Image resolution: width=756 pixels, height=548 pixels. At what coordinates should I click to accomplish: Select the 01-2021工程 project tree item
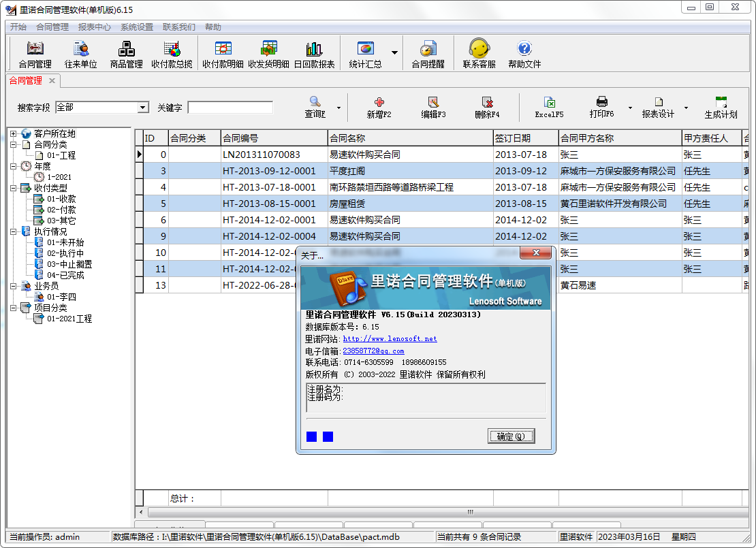(x=69, y=319)
